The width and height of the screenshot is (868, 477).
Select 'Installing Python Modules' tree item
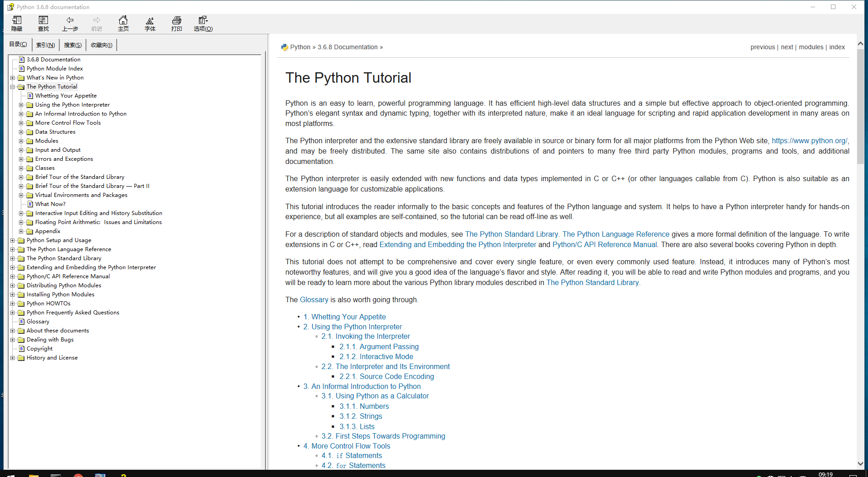click(x=61, y=295)
